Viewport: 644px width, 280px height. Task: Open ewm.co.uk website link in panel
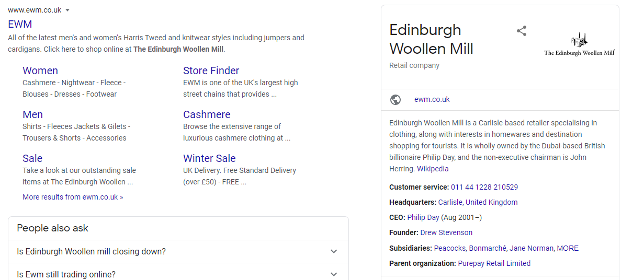(x=432, y=100)
